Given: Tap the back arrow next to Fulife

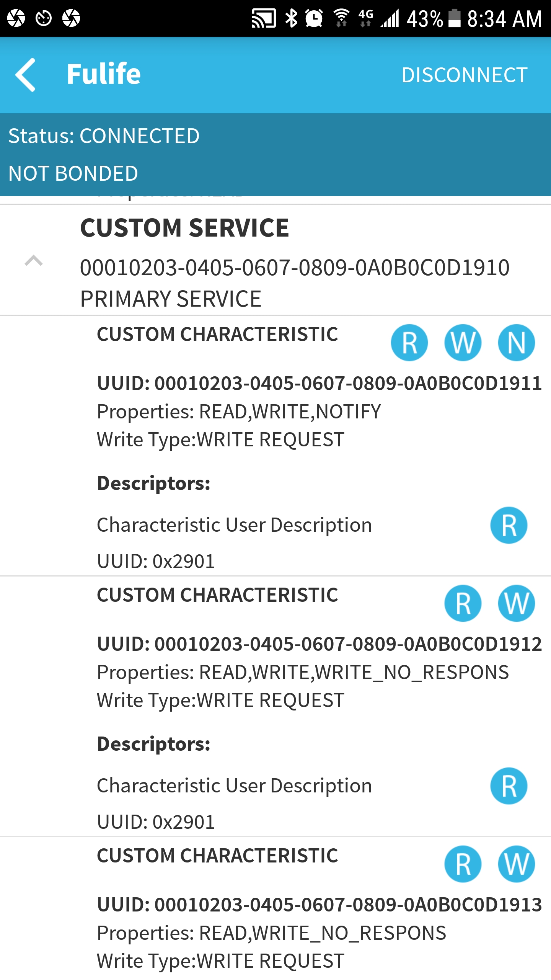Looking at the screenshot, I should [26, 75].
